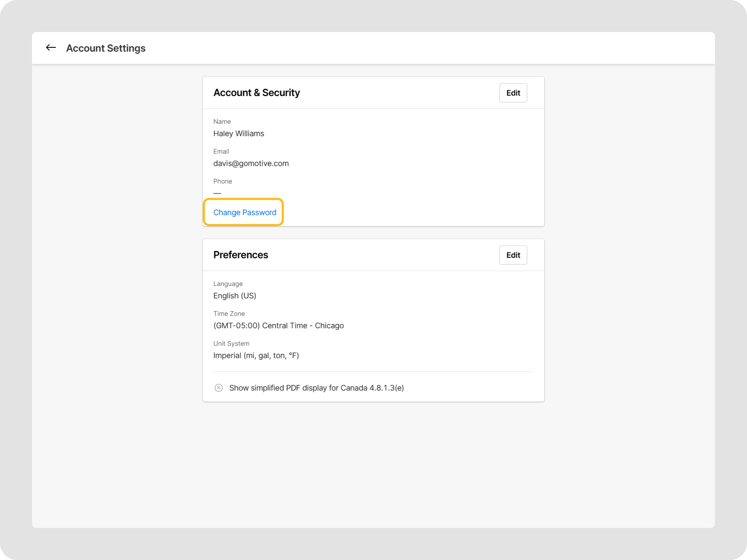
Task: Click the circled X icon beside simplified PDF
Action: 218,387
